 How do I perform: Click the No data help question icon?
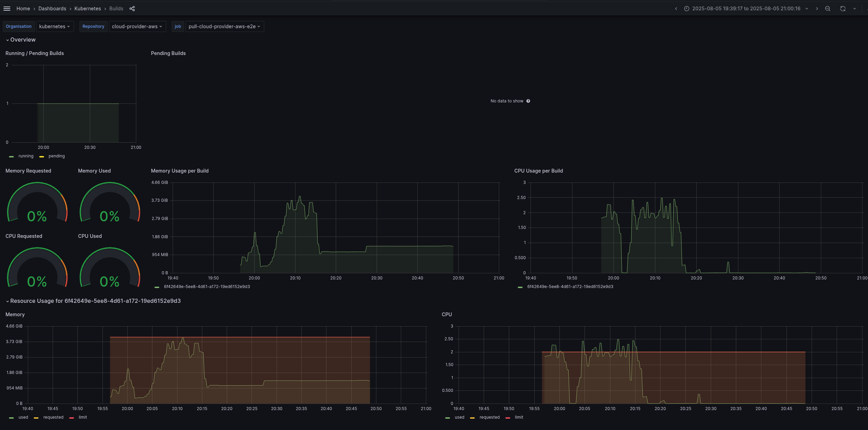528,101
